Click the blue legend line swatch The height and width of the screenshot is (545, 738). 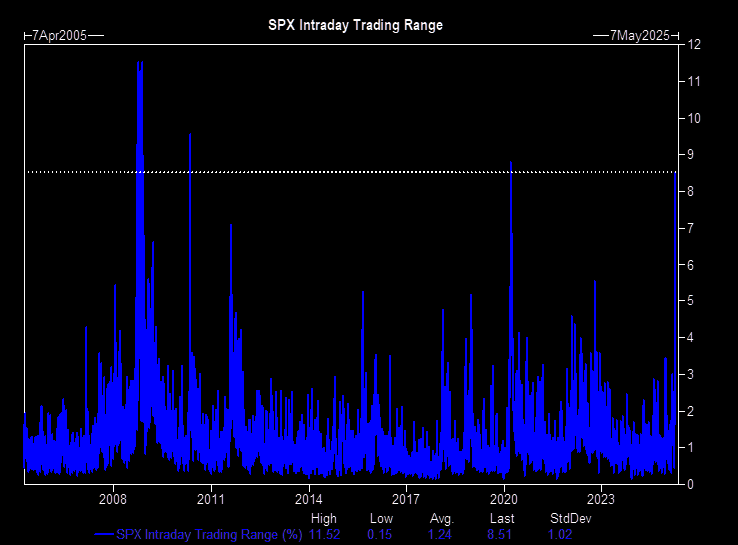click(x=103, y=535)
